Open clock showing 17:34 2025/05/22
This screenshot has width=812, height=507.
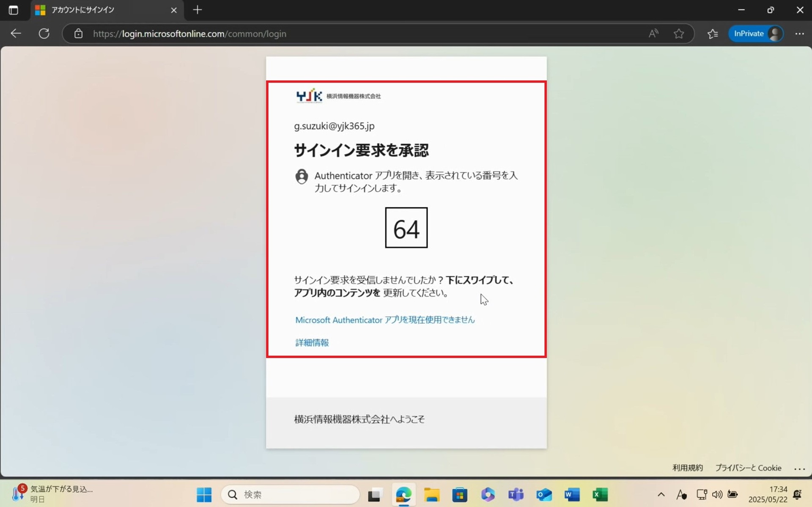pyautogui.click(x=768, y=494)
